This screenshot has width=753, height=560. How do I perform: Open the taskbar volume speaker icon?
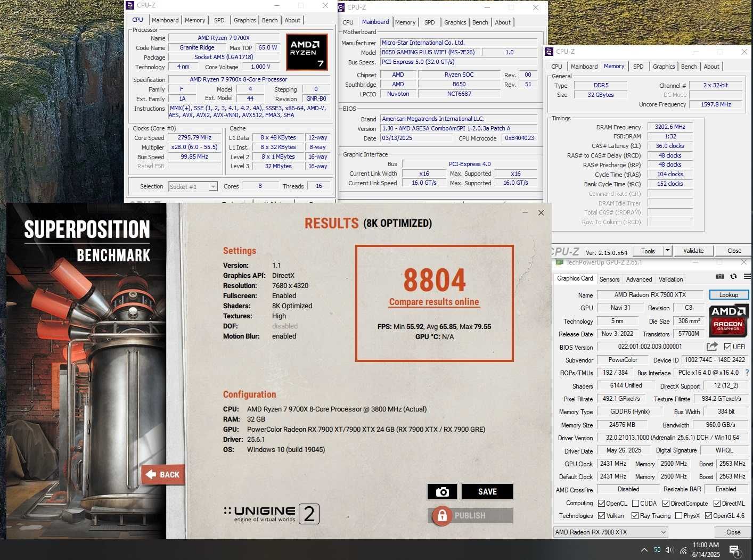click(669, 550)
